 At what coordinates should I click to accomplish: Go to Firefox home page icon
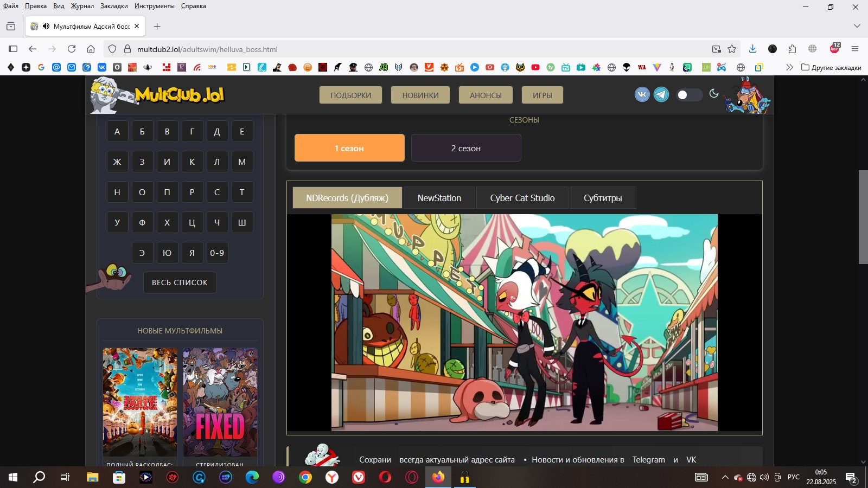click(91, 49)
